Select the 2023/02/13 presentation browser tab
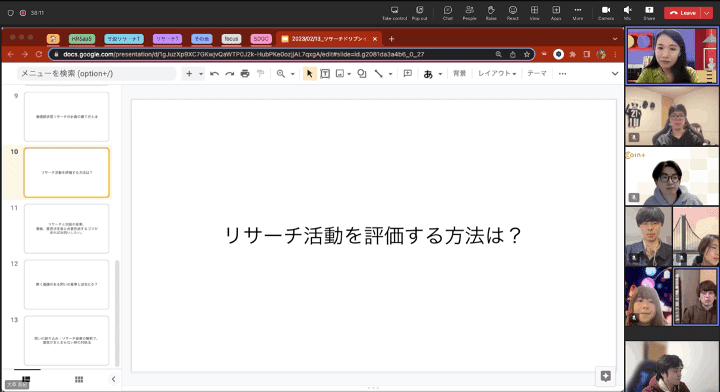 (328, 39)
